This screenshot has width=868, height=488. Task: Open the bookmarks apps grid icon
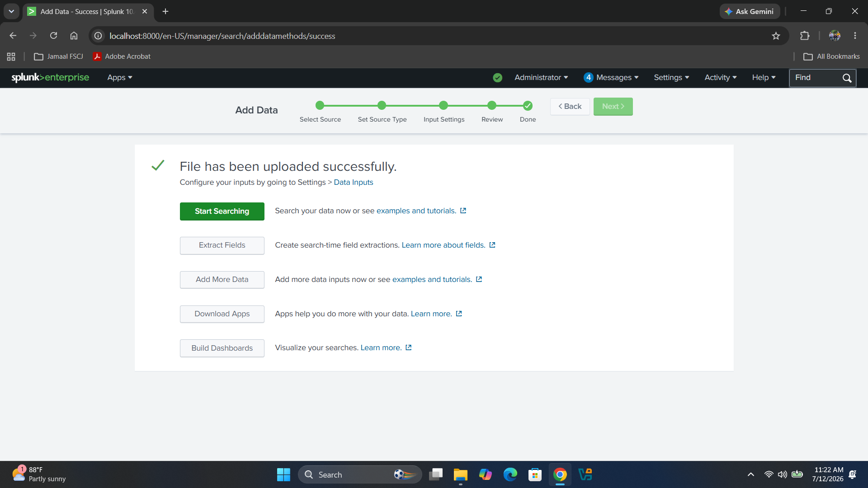pos(11,56)
